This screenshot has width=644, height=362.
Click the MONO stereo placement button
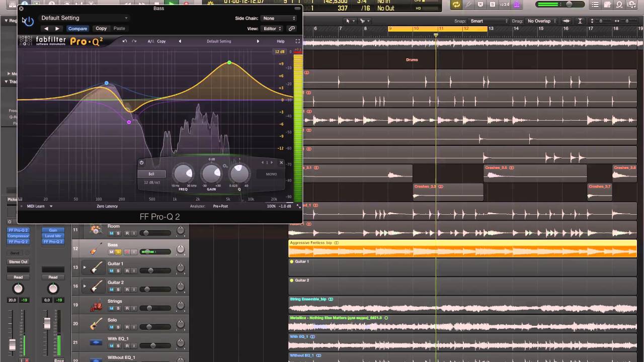tap(271, 174)
